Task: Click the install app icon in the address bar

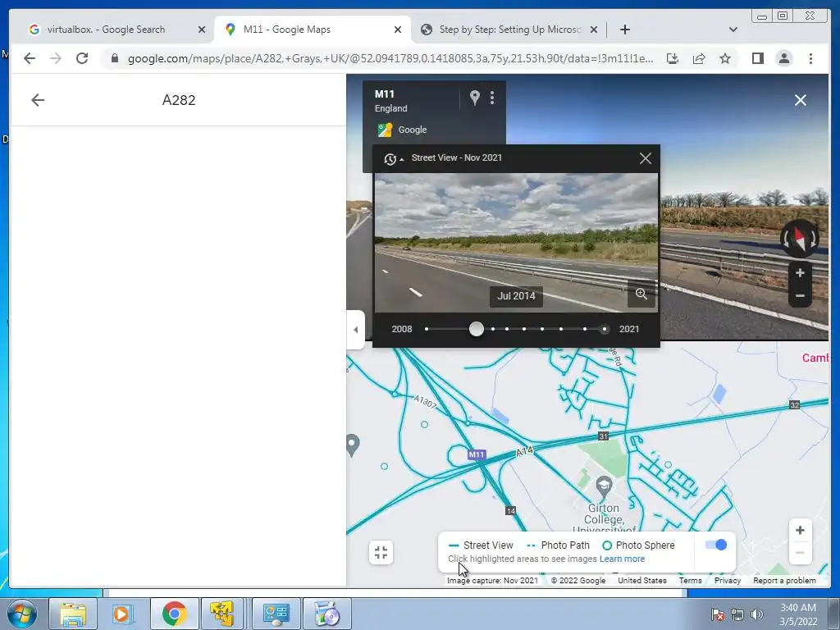Action: 673,58
